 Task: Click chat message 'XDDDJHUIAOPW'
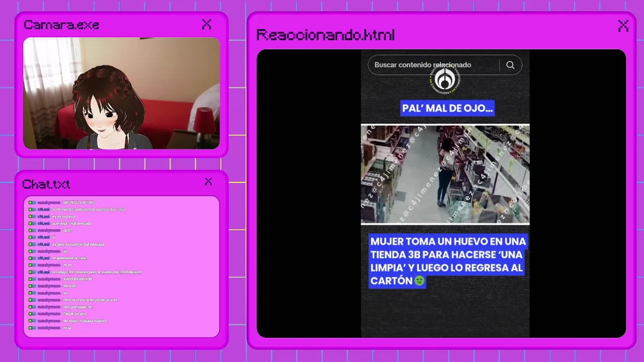(x=77, y=279)
